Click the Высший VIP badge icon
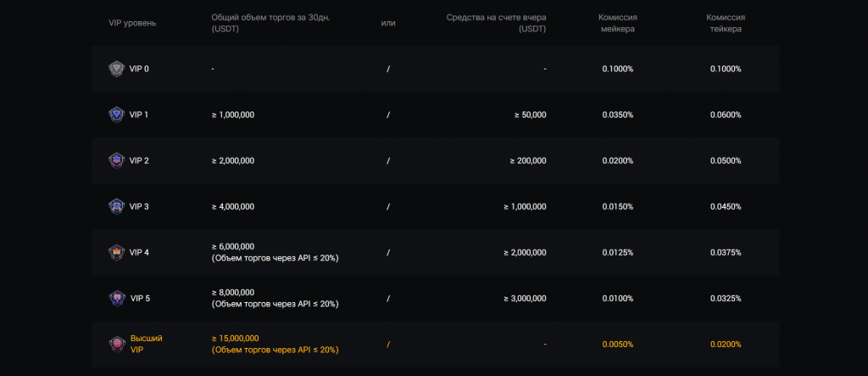Image resolution: width=868 pixels, height=376 pixels. tap(116, 344)
